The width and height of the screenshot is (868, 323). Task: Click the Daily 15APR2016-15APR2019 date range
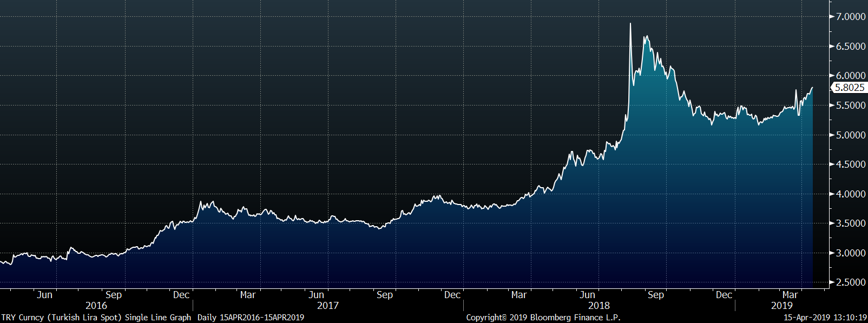251,318
